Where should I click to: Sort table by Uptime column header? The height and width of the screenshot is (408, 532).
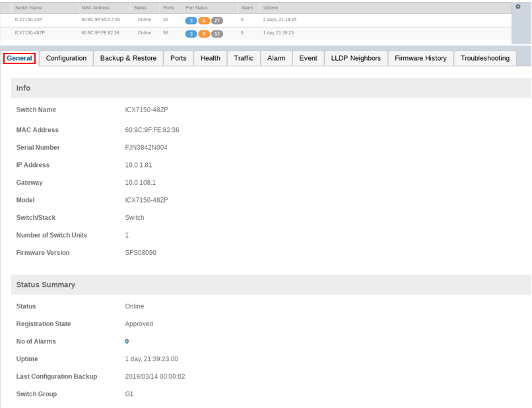pos(271,7)
